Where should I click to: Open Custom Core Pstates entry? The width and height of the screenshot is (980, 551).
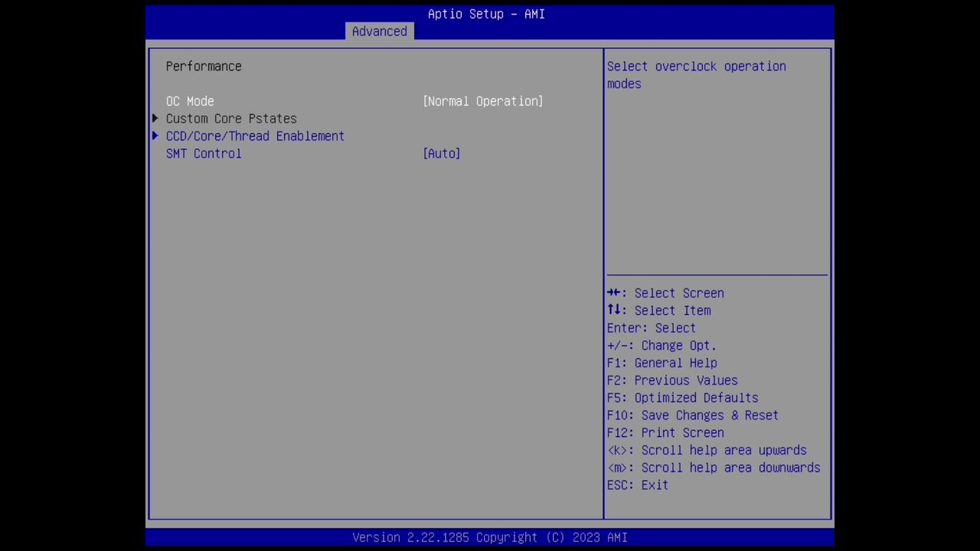[231, 119]
